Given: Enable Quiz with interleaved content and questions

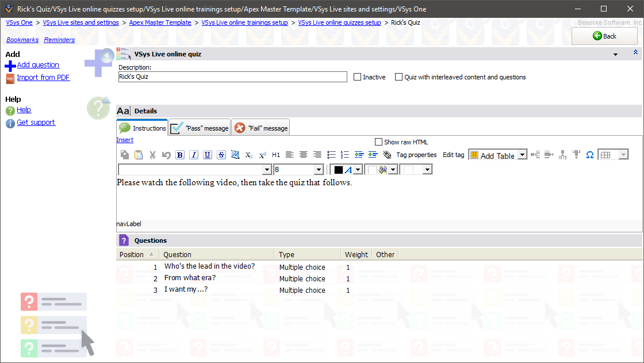Looking at the screenshot, I should pyautogui.click(x=398, y=77).
